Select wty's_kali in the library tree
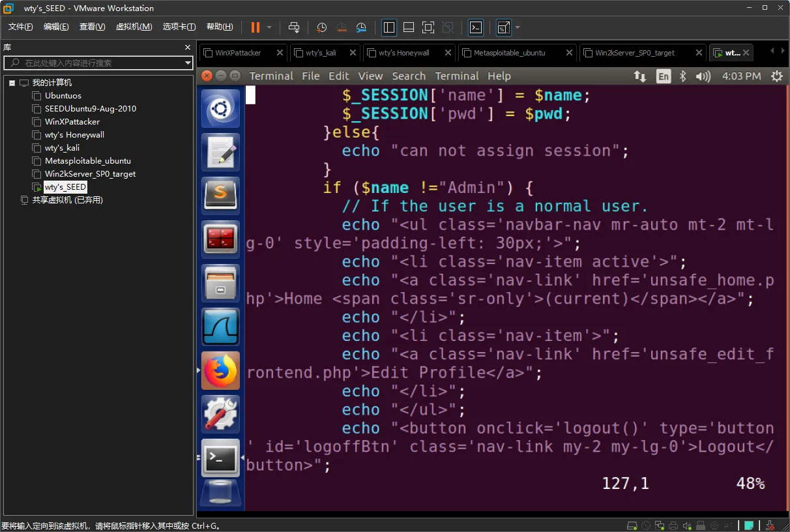Image resolution: width=790 pixels, height=532 pixels. pyautogui.click(x=62, y=148)
